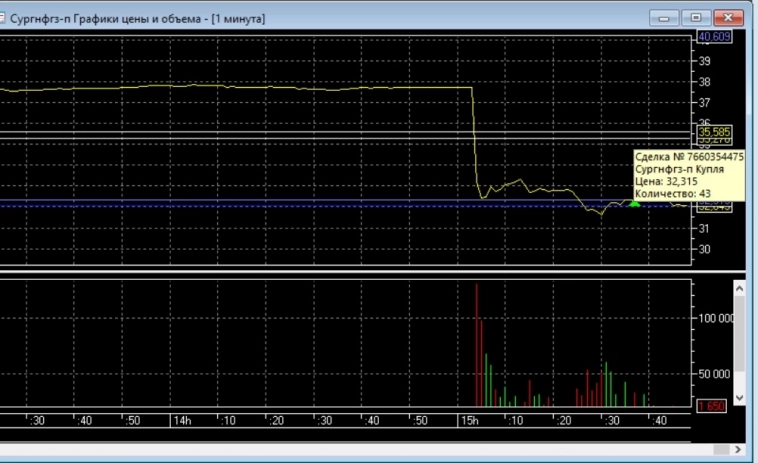Click the horizontal scrollbar right arrow
This screenshot has height=463, width=758.
pos(740,449)
